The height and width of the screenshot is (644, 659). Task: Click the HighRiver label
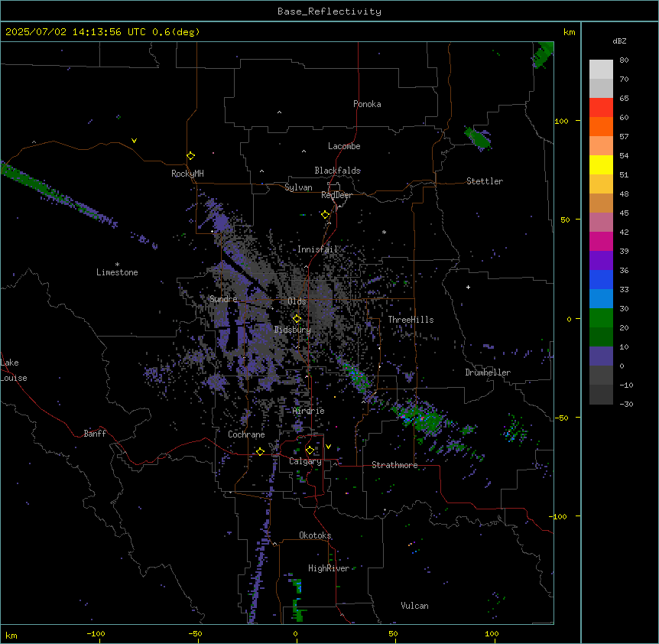tap(329, 568)
